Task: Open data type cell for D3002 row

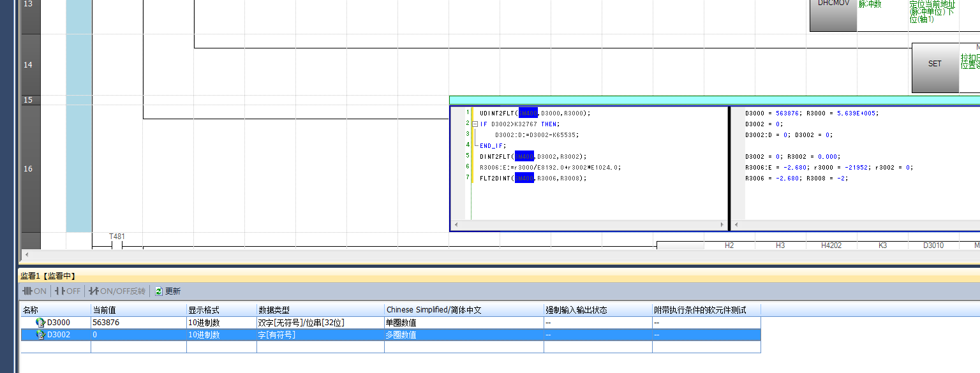Action: 319,335
